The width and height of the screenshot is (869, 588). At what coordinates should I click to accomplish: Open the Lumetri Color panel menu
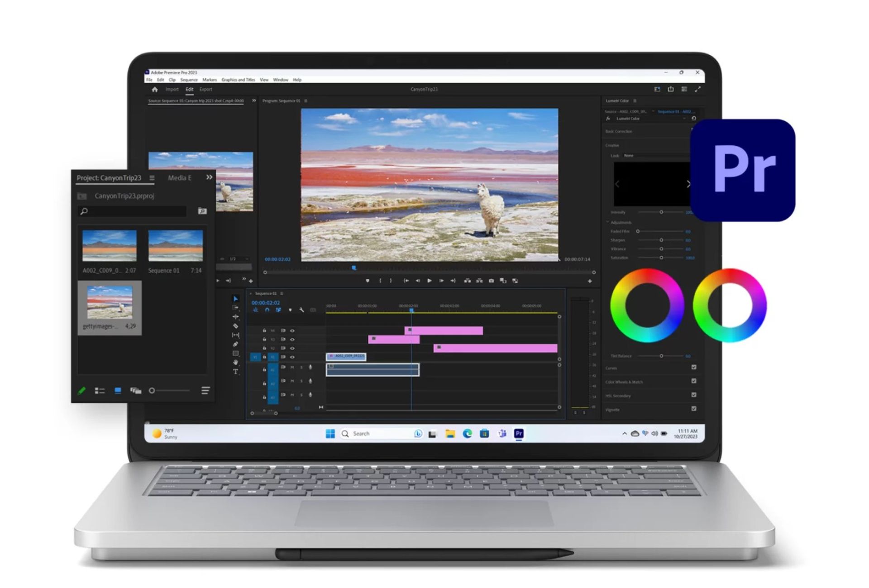[635, 101]
